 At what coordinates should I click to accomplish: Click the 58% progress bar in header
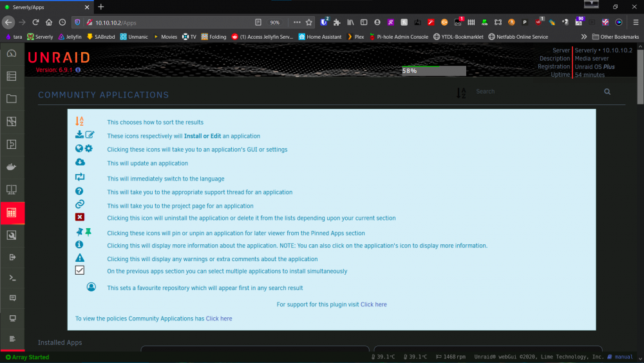coord(433,71)
